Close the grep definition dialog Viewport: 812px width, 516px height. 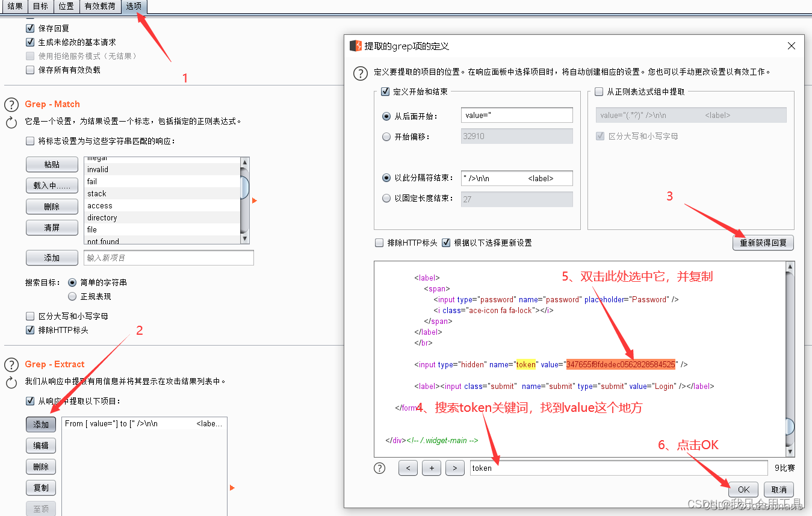(792, 46)
